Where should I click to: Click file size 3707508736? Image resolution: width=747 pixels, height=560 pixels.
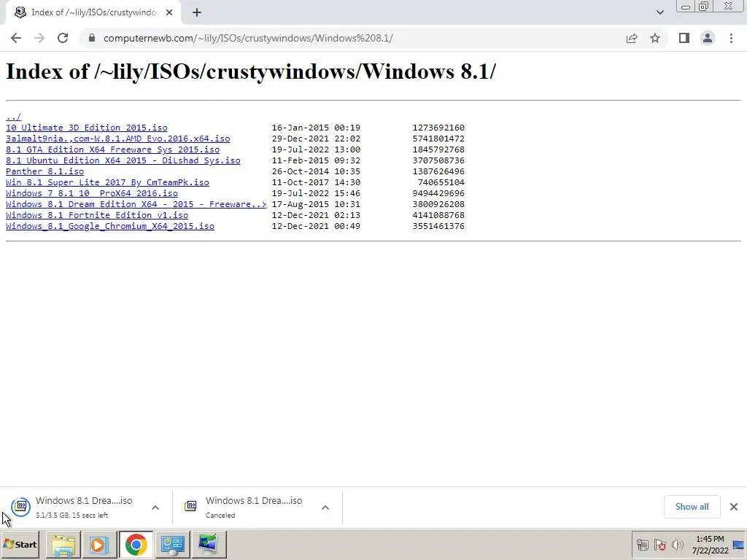[x=438, y=160]
